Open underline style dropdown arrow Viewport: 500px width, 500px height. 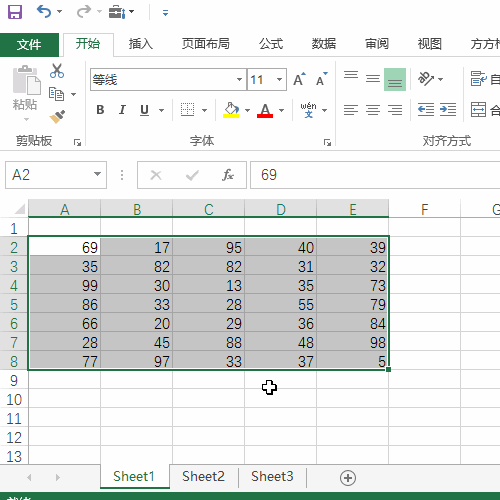point(161,110)
